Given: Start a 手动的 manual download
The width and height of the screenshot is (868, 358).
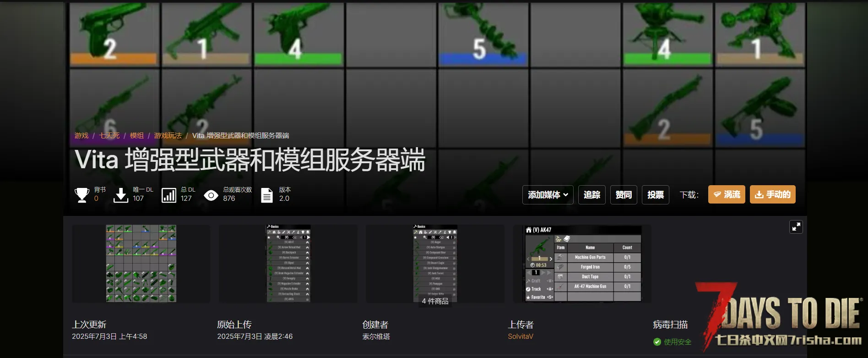Looking at the screenshot, I should click(x=773, y=194).
